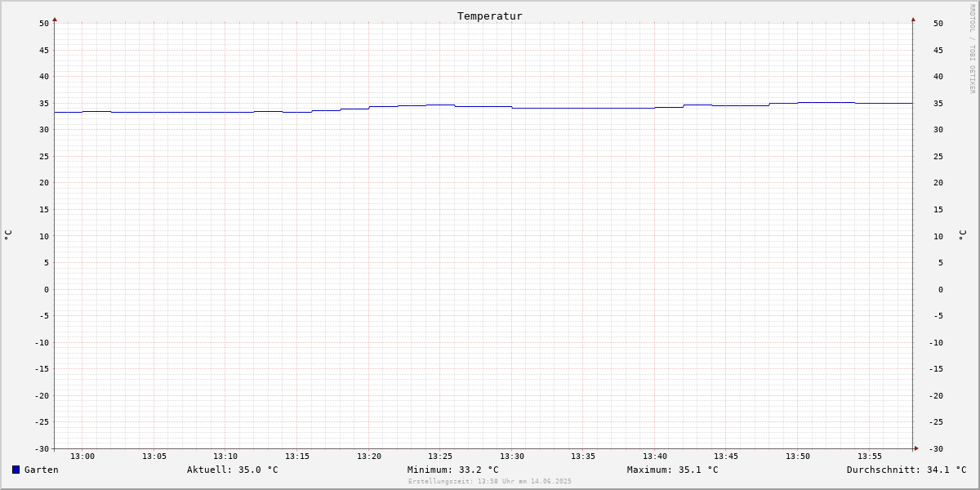Click the 13:05 time axis label
This screenshot has width=980, height=490.
click(154, 456)
